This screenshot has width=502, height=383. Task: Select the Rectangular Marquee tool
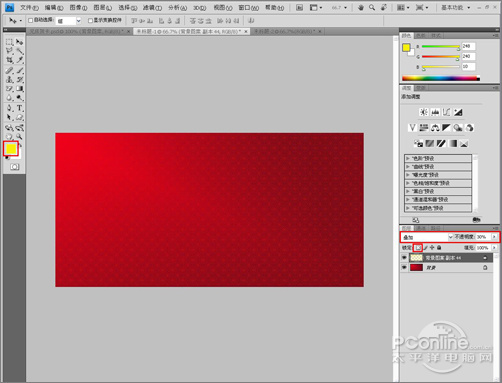tap(9, 42)
